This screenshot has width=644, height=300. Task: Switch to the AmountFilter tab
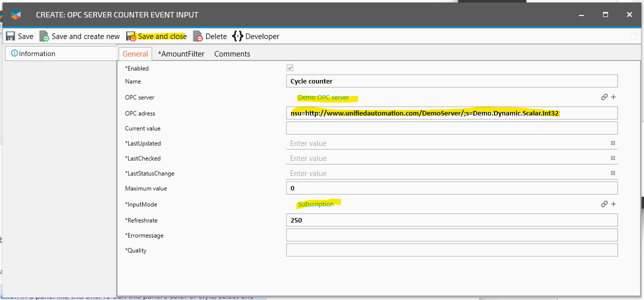pos(181,54)
